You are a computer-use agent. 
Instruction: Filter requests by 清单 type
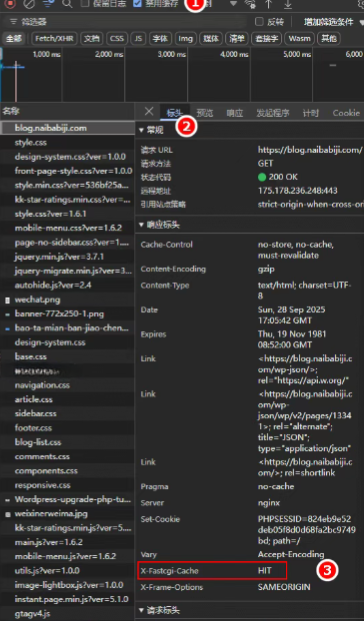pyautogui.click(x=237, y=38)
